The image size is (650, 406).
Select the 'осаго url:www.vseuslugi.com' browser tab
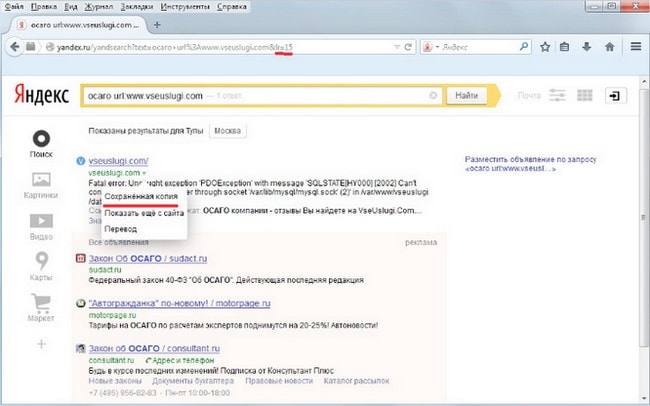click(x=80, y=25)
